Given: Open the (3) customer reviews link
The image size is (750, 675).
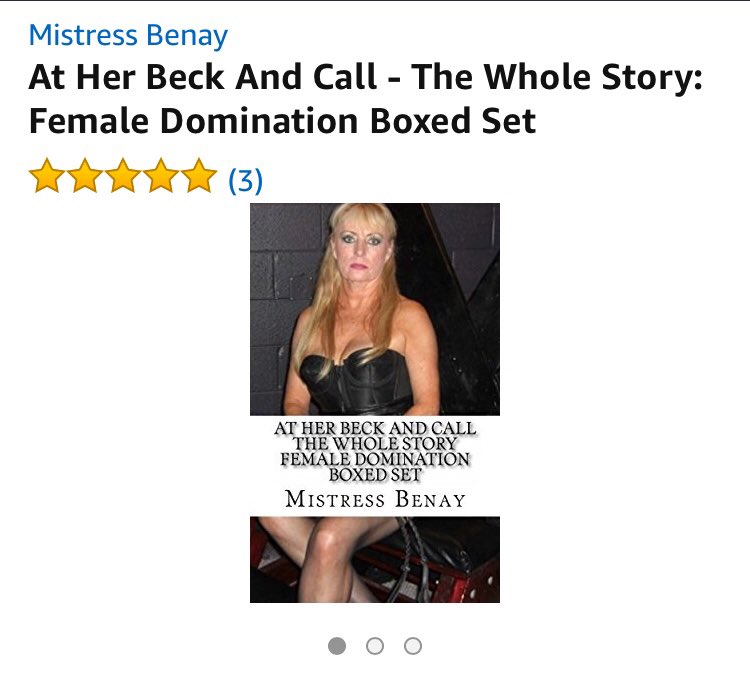Looking at the screenshot, I should (245, 180).
